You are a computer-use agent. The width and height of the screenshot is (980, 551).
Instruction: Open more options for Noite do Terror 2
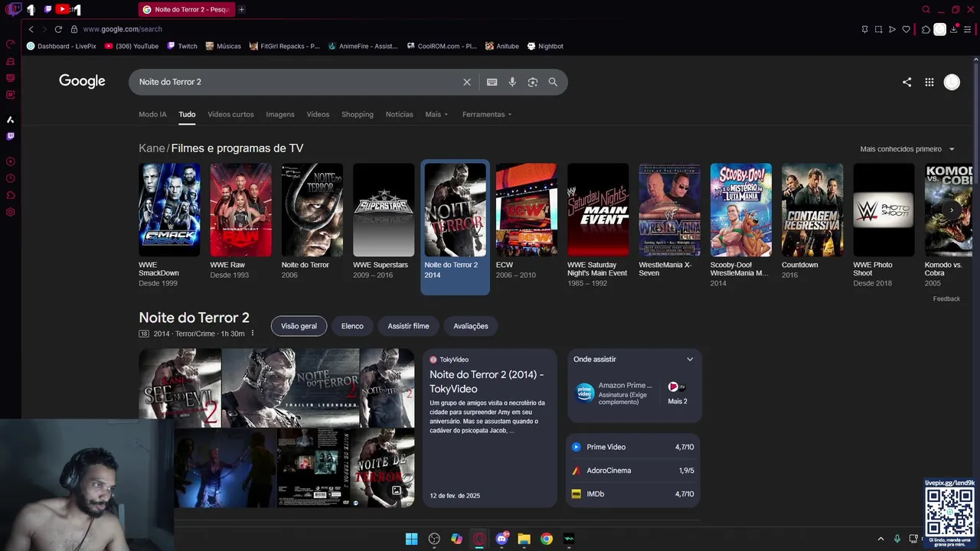[x=253, y=334]
